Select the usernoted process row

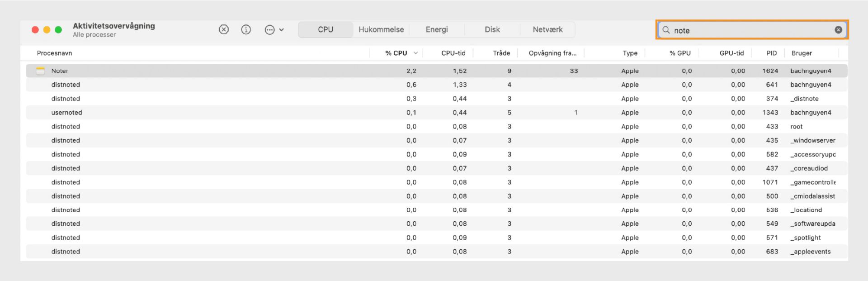click(x=67, y=113)
